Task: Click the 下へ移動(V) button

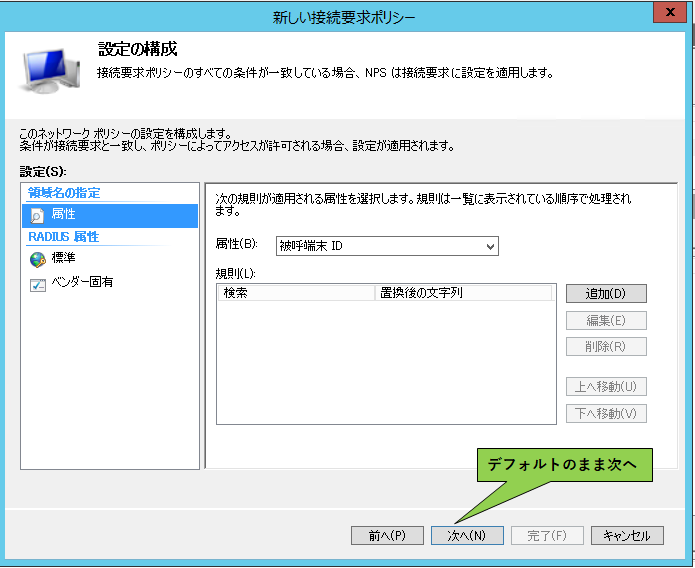Action: coord(606,414)
